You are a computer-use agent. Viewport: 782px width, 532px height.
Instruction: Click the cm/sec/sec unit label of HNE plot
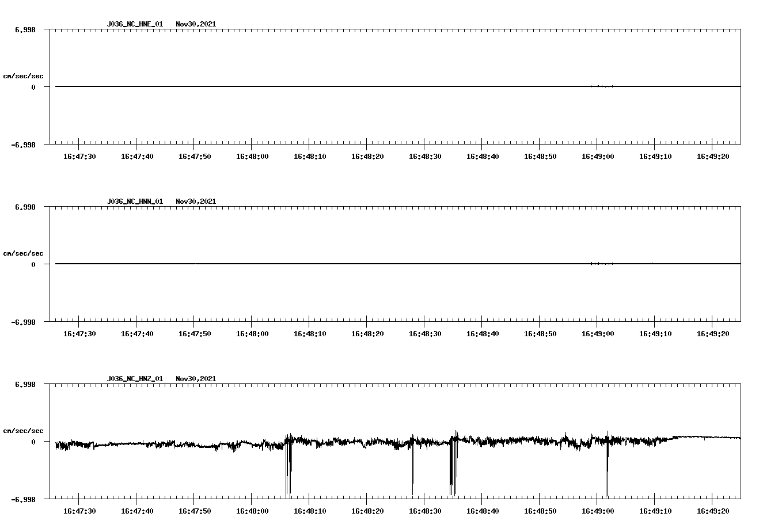23,76
